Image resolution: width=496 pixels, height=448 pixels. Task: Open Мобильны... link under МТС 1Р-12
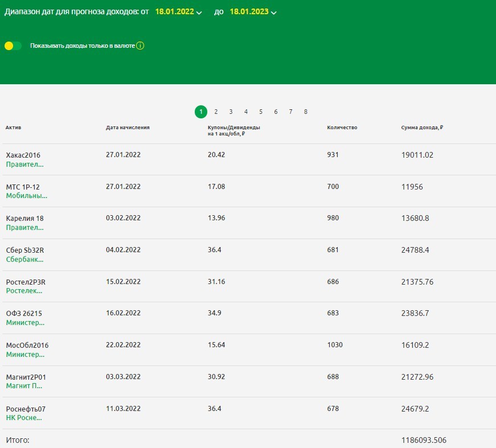(26, 196)
